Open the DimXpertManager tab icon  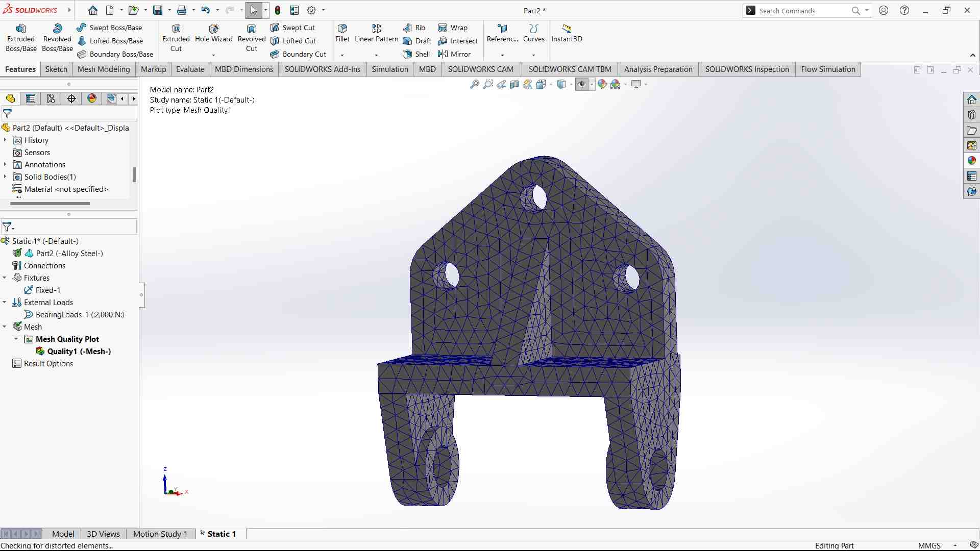(71, 98)
